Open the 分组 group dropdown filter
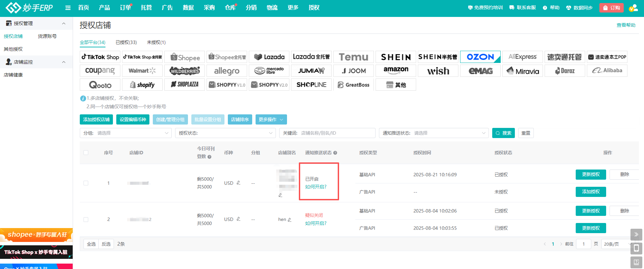Viewport: 644px width, 269px height. click(x=126, y=133)
